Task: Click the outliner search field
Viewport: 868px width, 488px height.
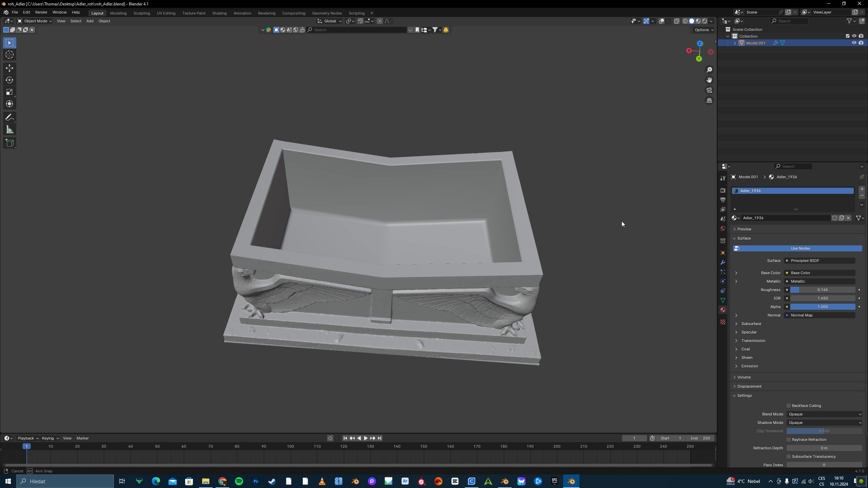Action: pos(789,21)
